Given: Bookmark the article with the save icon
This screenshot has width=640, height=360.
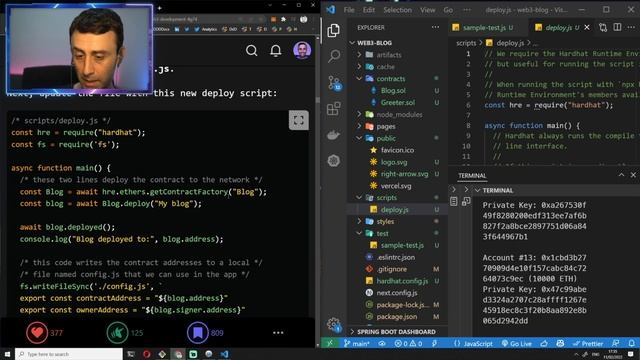Looking at the screenshot, I should (x=198, y=333).
